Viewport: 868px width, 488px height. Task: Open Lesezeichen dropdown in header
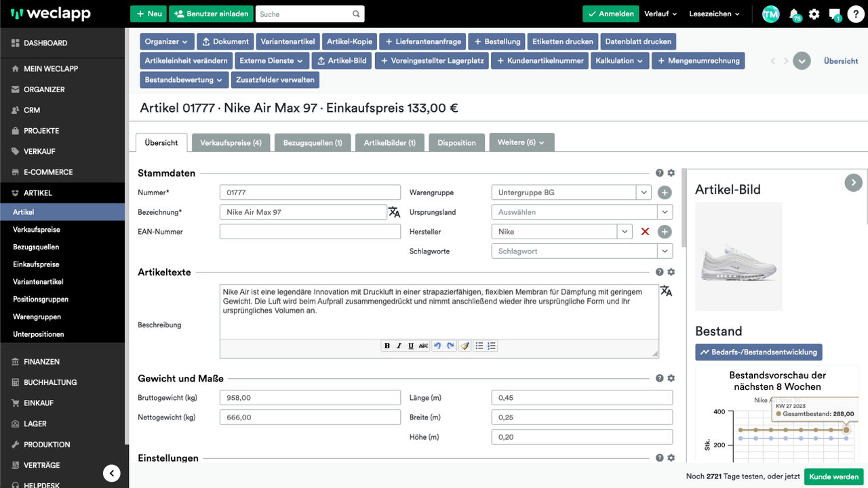click(x=713, y=14)
